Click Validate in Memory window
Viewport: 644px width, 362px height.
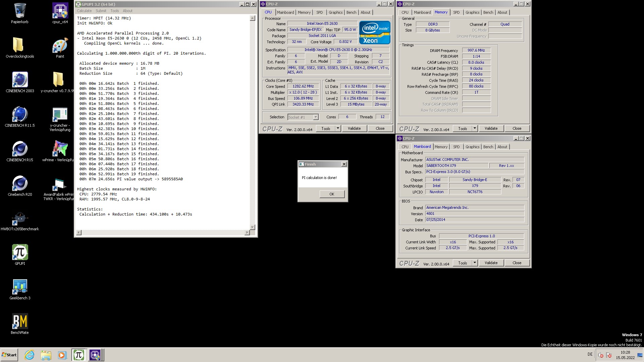491,128
